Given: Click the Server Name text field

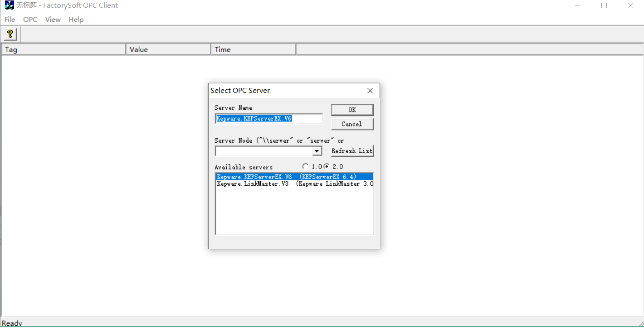Looking at the screenshot, I should [x=269, y=119].
